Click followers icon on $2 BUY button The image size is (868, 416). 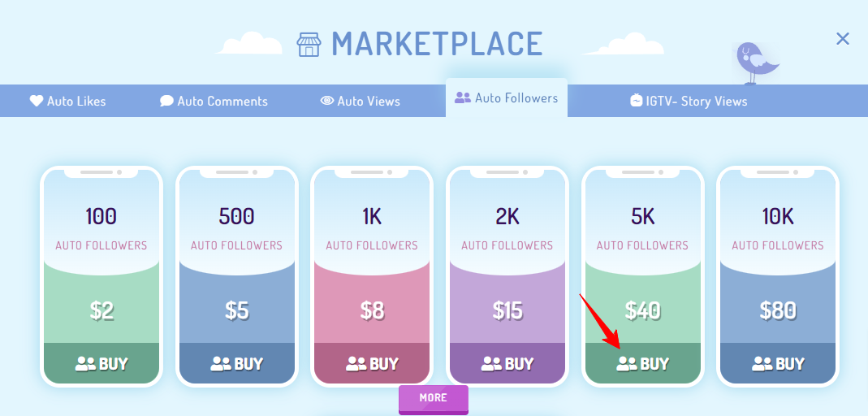[x=85, y=364]
